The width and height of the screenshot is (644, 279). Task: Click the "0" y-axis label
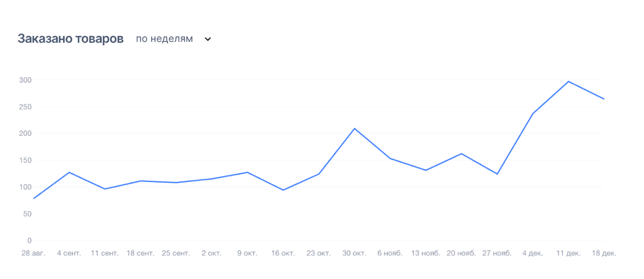click(x=29, y=241)
